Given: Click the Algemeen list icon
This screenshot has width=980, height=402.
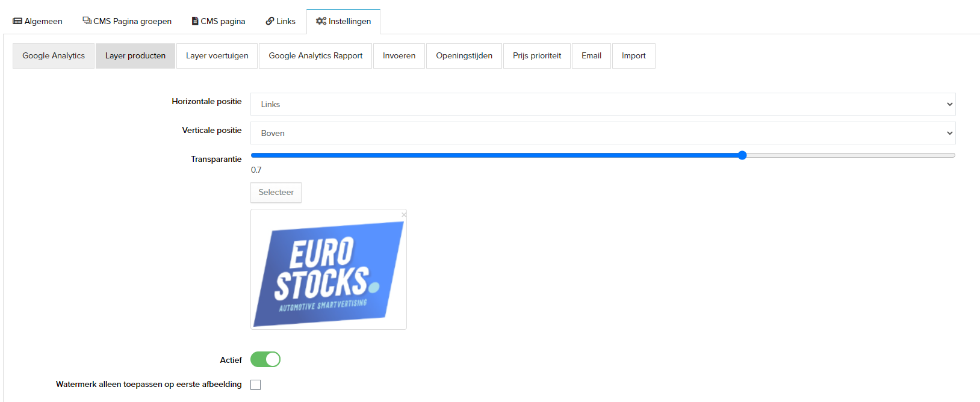Looking at the screenshot, I should pos(17,21).
